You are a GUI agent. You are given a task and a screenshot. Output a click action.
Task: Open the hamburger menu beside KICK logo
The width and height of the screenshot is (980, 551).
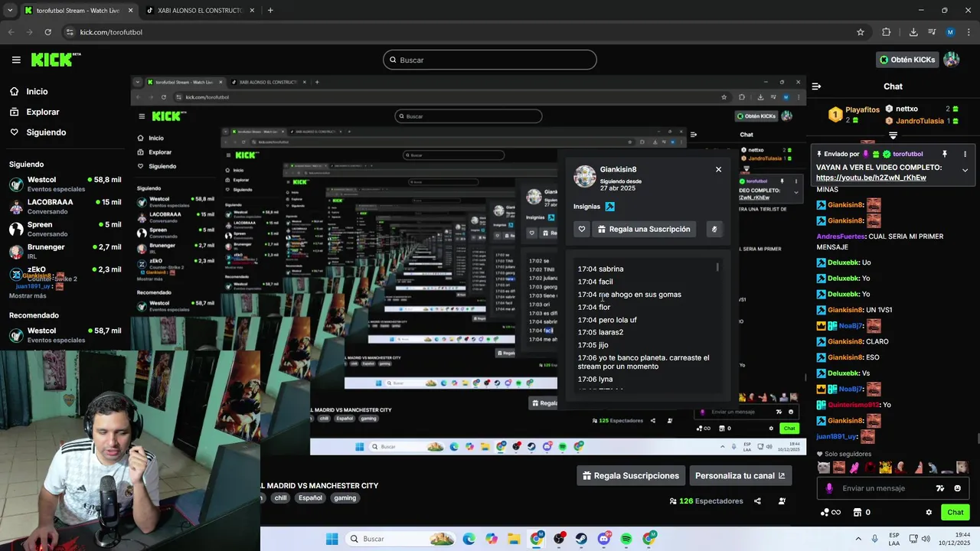(x=16, y=60)
